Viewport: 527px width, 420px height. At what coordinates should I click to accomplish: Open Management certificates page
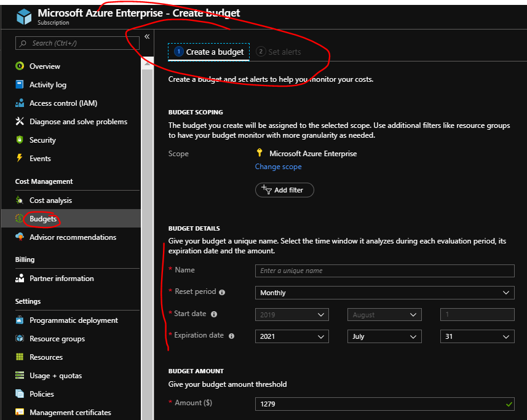[70, 412]
